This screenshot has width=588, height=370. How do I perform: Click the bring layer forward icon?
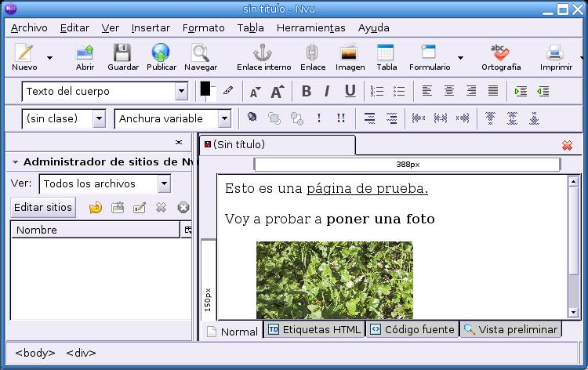point(274,119)
